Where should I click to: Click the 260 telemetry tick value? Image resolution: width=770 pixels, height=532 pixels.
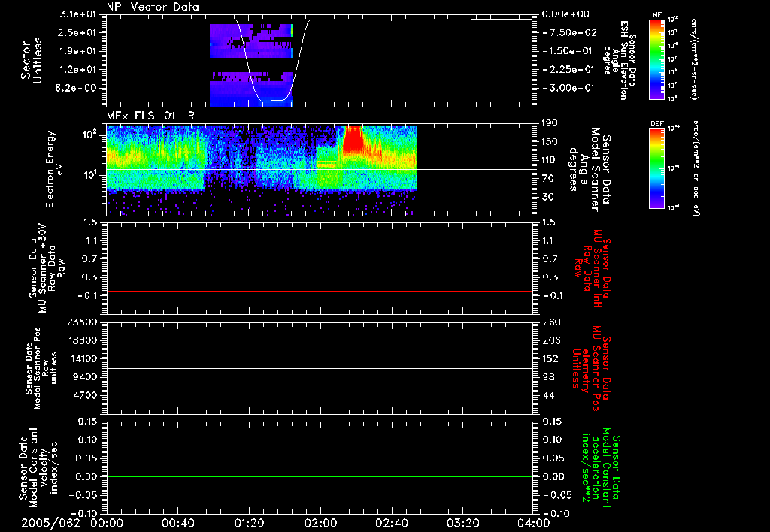point(550,322)
